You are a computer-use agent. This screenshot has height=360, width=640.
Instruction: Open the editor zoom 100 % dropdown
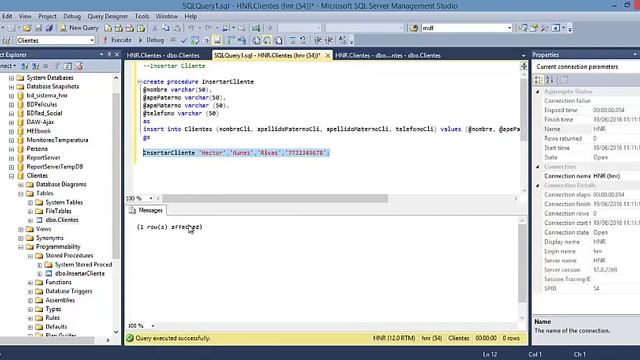[x=151, y=198]
